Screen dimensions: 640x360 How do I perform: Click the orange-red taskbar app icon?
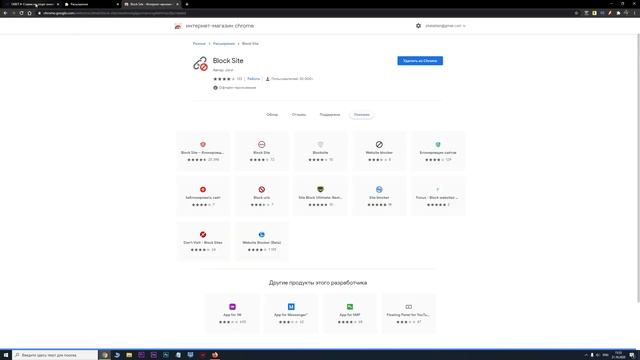coord(215,355)
